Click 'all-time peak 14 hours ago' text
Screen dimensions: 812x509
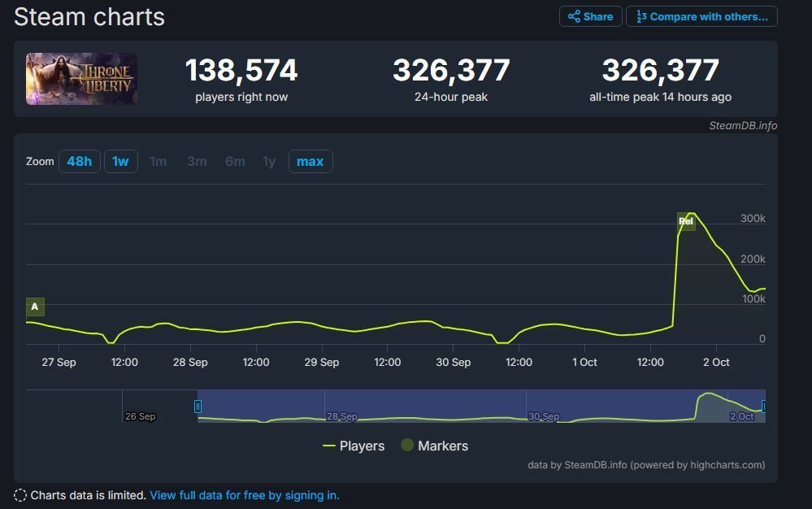tap(660, 97)
